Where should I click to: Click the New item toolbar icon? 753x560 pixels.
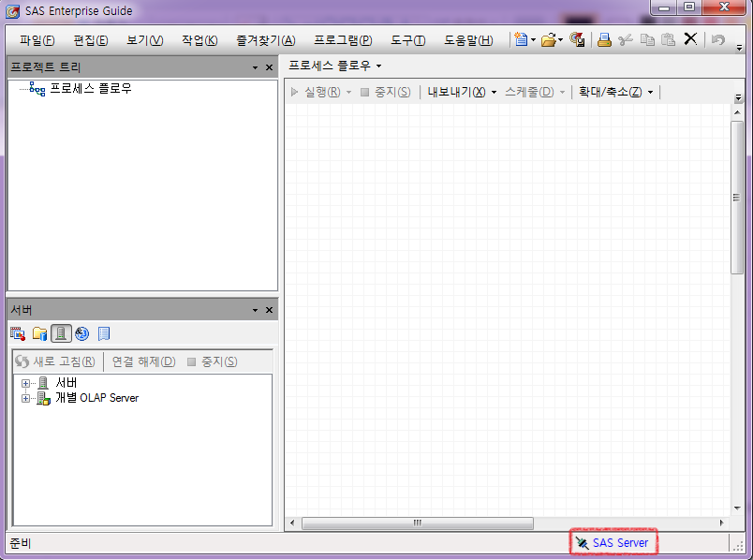[521, 39]
